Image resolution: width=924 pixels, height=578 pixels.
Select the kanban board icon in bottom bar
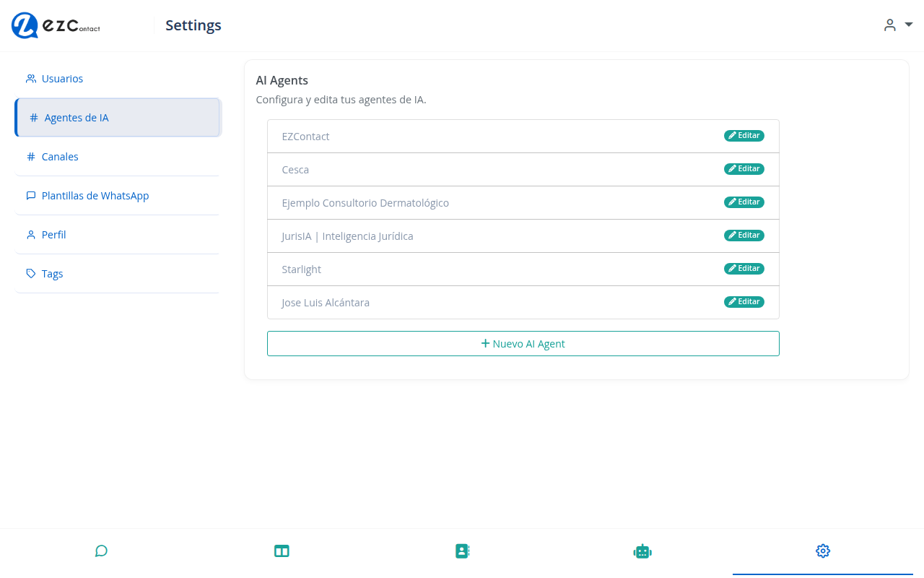pos(282,551)
